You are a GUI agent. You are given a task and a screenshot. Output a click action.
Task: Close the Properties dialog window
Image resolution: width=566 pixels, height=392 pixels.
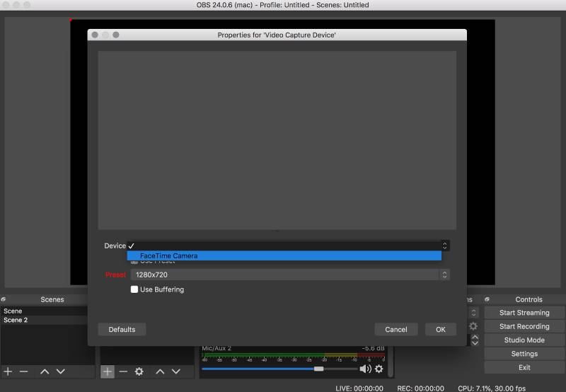click(95, 35)
